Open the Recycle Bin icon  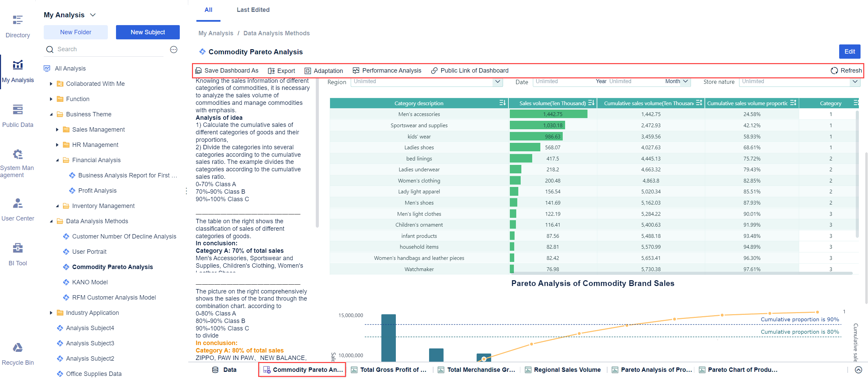pyautogui.click(x=18, y=348)
